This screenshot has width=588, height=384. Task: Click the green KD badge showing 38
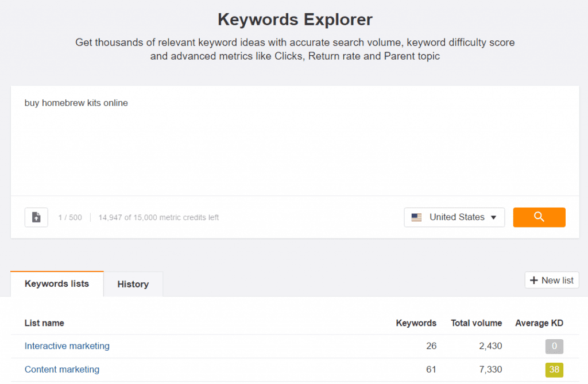tap(554, 370)
